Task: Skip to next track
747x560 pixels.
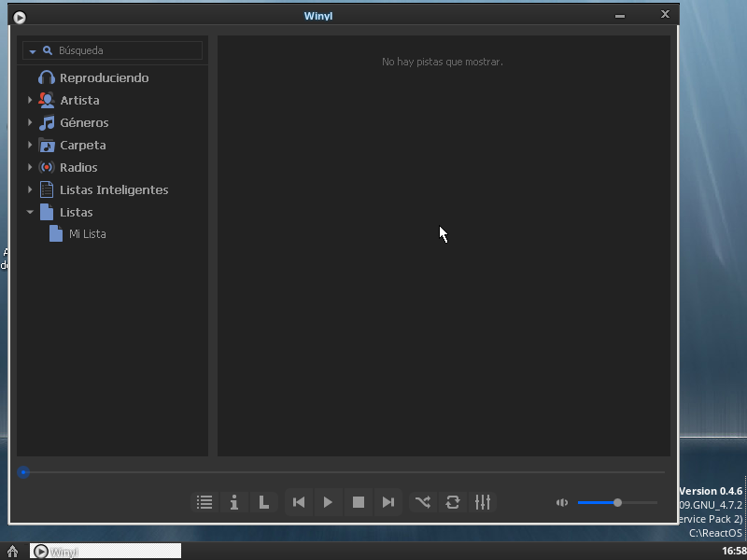Action: 388,502
